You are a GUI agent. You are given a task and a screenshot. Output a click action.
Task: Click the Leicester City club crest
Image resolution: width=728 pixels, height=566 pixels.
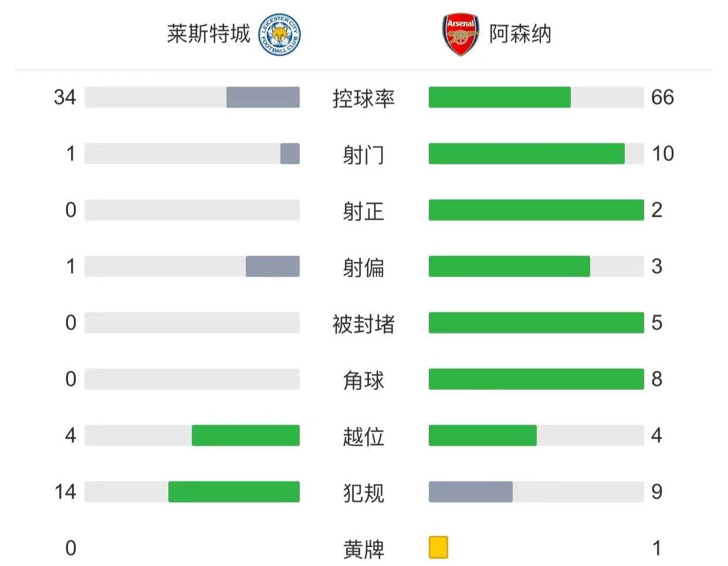(279, 35)
